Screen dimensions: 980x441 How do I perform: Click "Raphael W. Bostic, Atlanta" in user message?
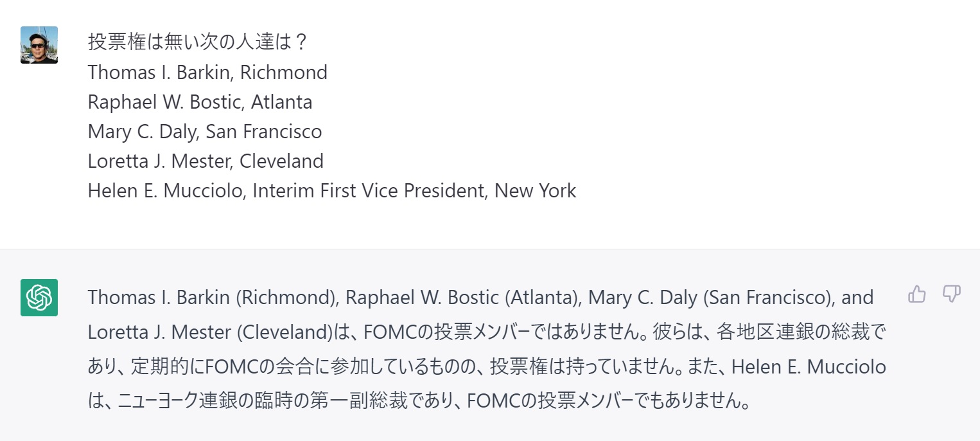pos(200,102)
